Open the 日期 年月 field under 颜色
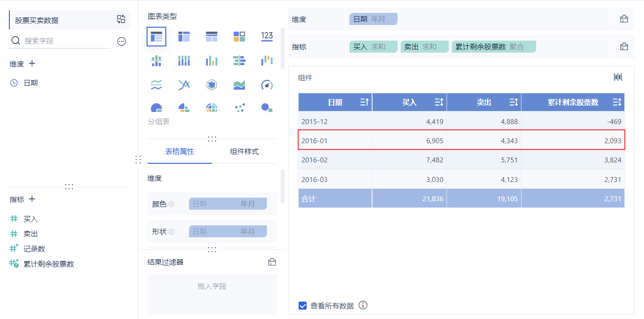 point(228,204)
